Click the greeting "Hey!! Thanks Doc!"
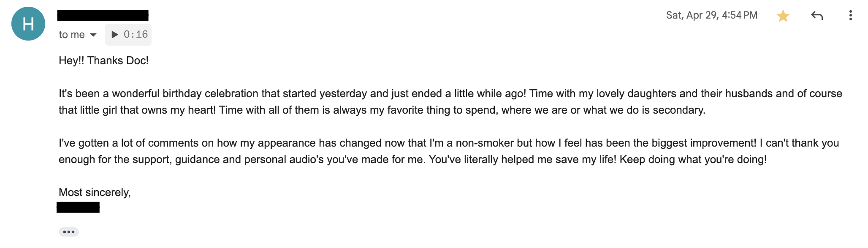The width and height of the screenshot is (868, 248). pos(103,60)
